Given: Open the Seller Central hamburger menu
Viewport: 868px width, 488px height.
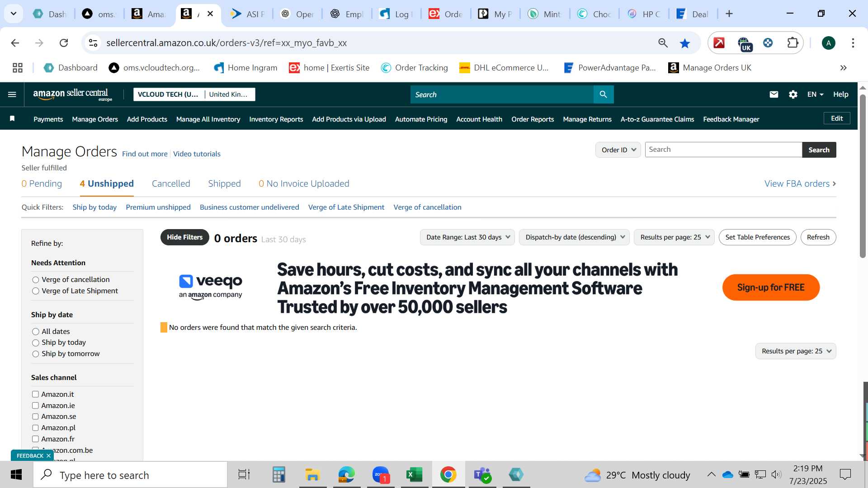Looking at the screenshot, I should 12,94.
